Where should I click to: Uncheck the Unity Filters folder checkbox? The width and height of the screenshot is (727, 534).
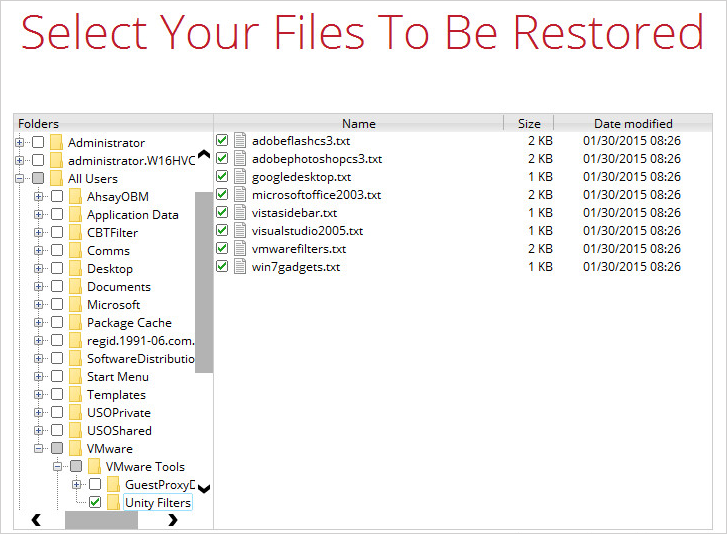pyautogui.click(x=95, y=503)
